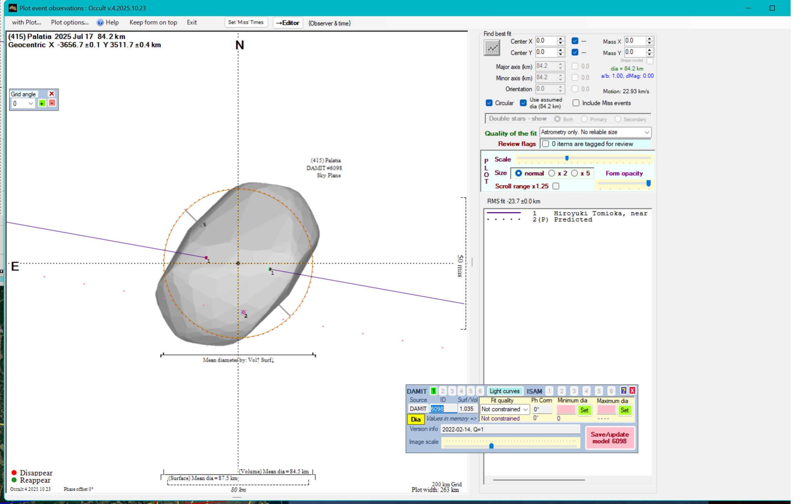This screenshot has height=504, width=812.
Task: Enable Include Miss events
Action: 576,103
